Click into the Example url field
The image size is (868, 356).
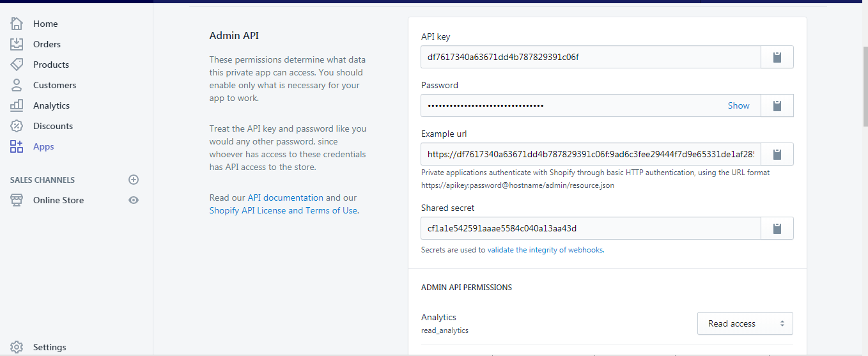point(591,154)
